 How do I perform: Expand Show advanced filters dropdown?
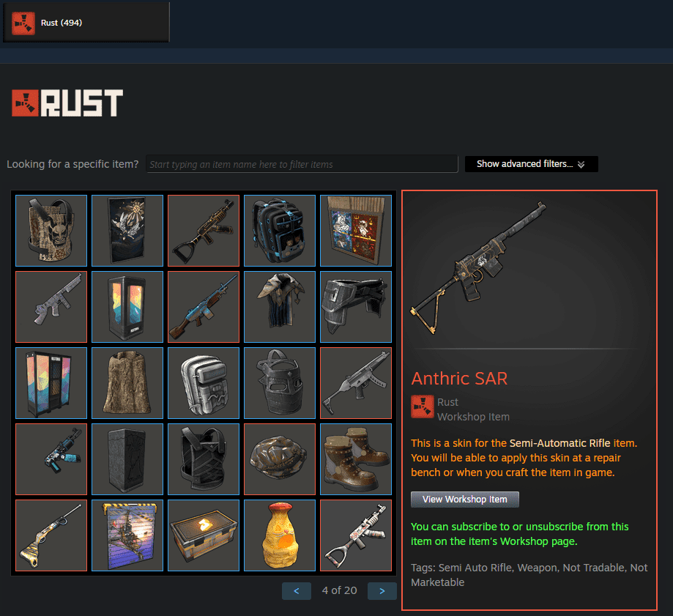pos(532,164)
